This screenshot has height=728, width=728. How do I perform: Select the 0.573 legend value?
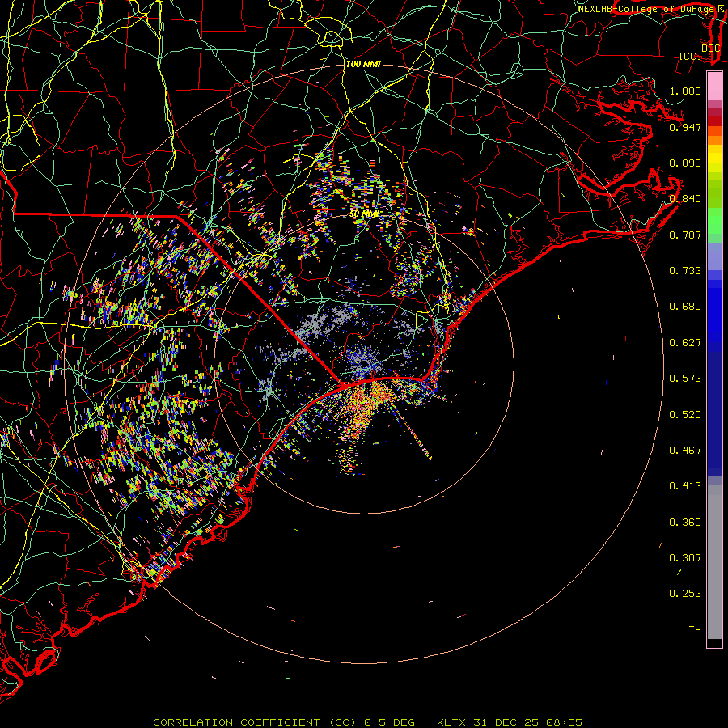click(685, 379)
